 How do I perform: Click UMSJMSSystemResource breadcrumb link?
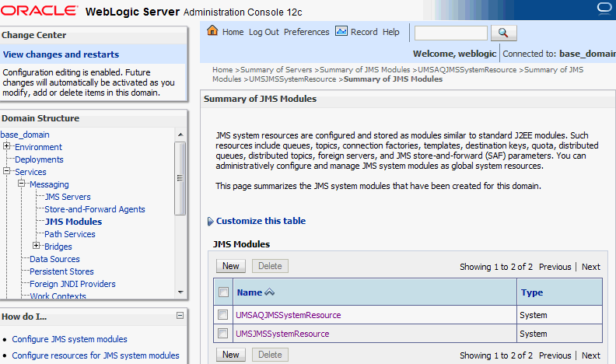tap(292, 79)
